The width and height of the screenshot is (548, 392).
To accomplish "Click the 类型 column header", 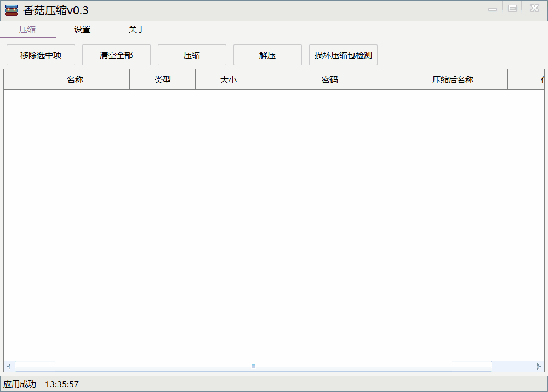I will (162, 79).
